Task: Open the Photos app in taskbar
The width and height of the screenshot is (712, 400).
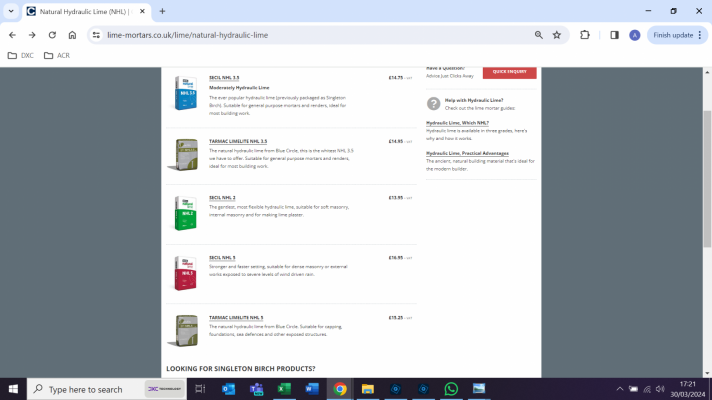Action: tap(479, 389)
